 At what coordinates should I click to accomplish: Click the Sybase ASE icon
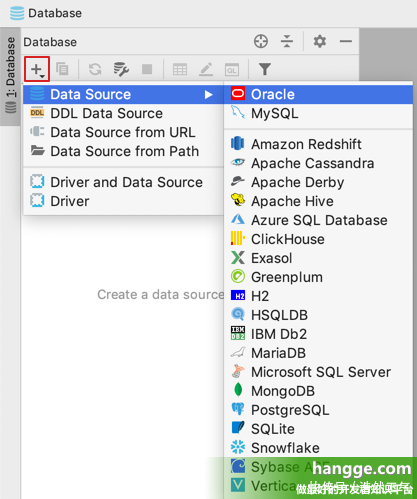click(238, 466)
